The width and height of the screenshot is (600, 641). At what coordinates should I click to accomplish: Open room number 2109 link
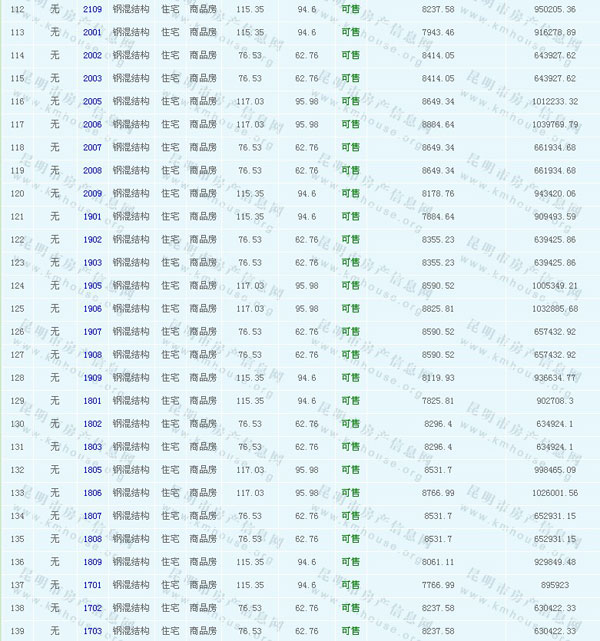(92, 9)
